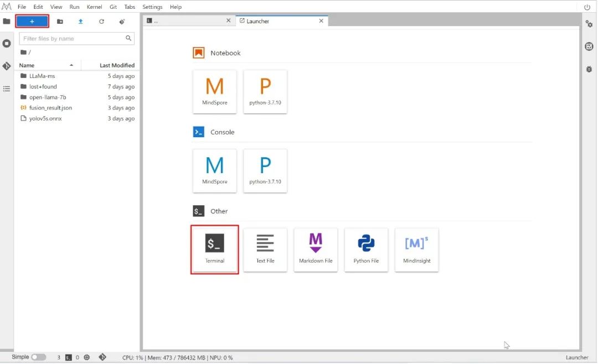Select the fusion_result.json file

click(78, 108)
